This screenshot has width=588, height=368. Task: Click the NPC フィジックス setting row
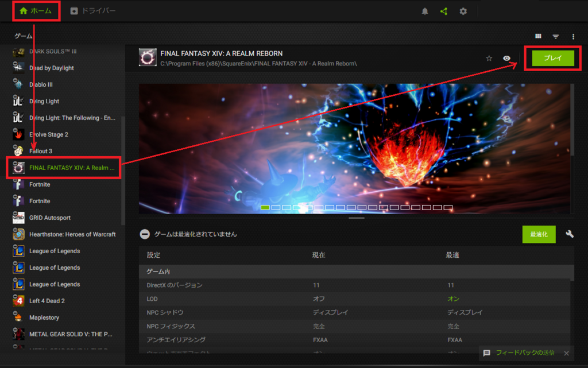pyautogui.click(x=354, y=326)
